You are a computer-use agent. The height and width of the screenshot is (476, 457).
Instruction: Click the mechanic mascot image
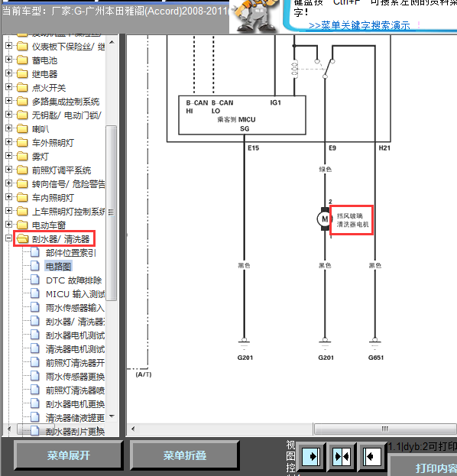[x=255, y=16]
